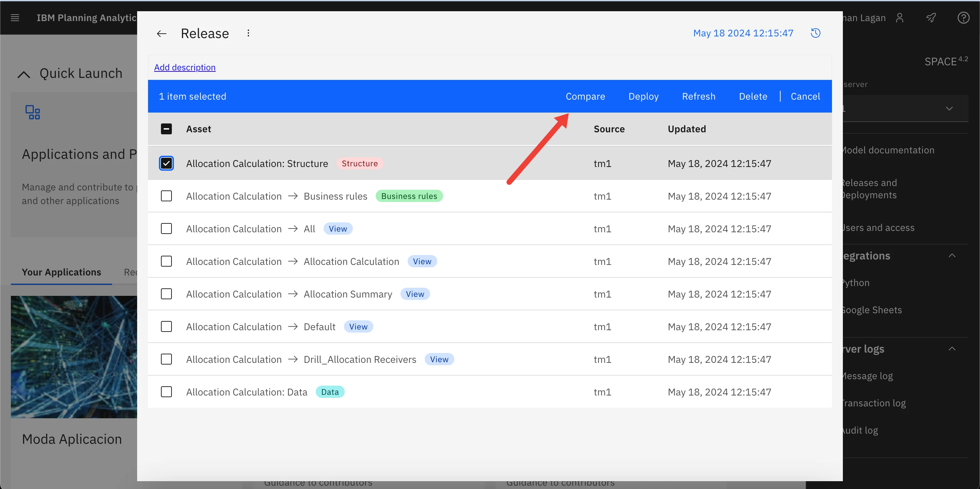This screenshot has width=980, height=489.
Task: Collapse the Quick Launch section
Action: coord(24,74)
